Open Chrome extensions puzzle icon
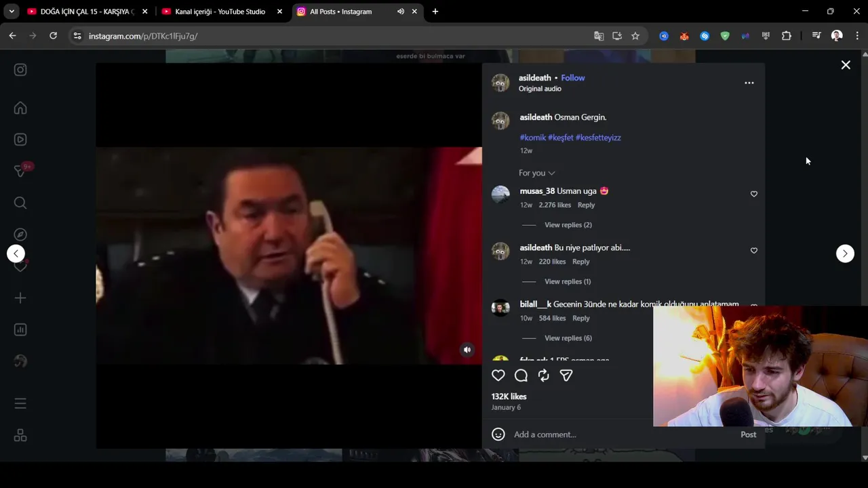This screenshot has height=488, width=868. point(787,36)
